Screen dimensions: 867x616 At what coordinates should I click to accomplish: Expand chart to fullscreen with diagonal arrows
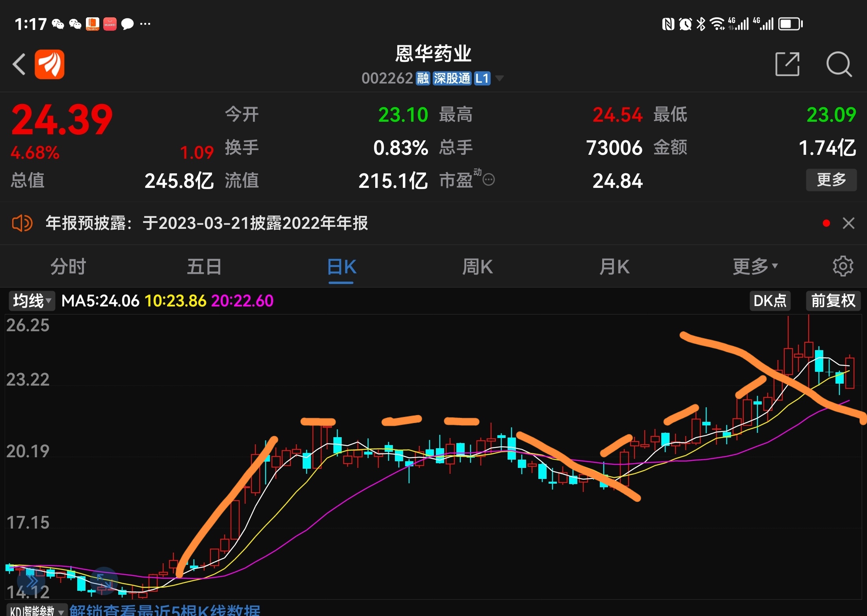pos(105,581)
